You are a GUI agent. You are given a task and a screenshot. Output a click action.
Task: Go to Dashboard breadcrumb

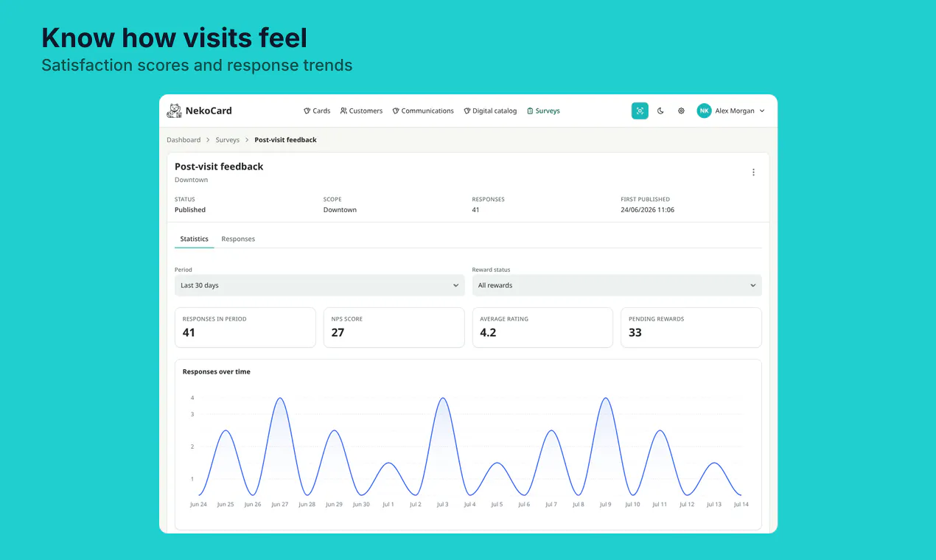coord(184,140)
